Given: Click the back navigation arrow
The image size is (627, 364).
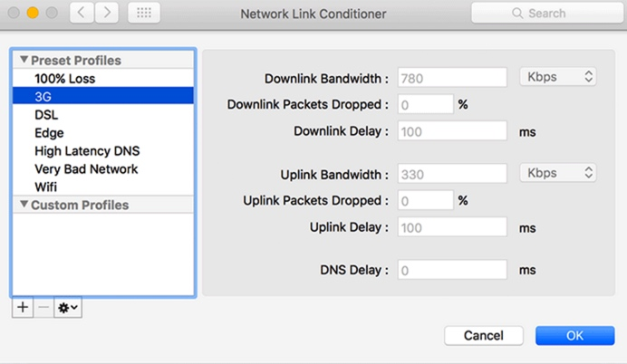Looking at the screenshot, I should 82,13.
